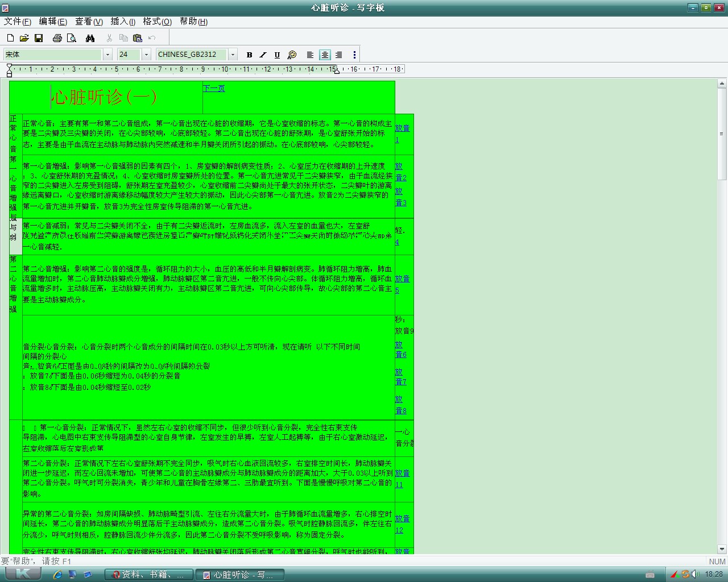Align text to the left
Image resolution: width=728 pixels, height=582 pixels.
pyautogui.click(x=310, y=55)
